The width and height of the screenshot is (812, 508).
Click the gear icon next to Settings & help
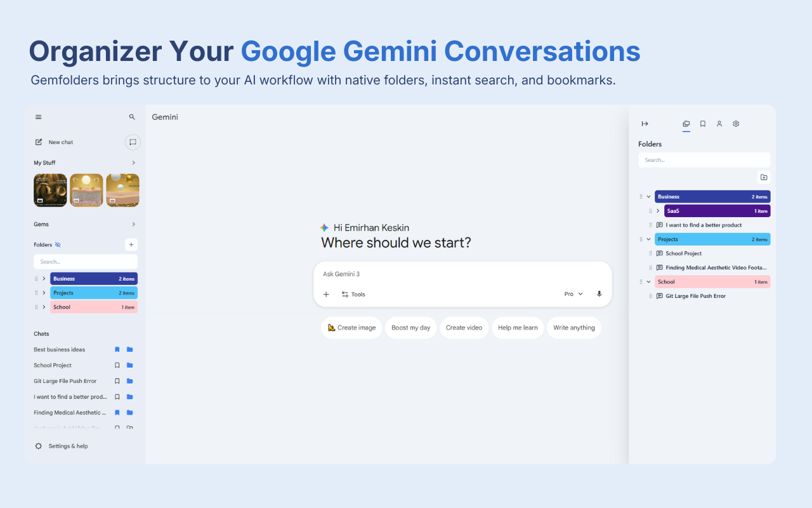(x=39, y=446)
